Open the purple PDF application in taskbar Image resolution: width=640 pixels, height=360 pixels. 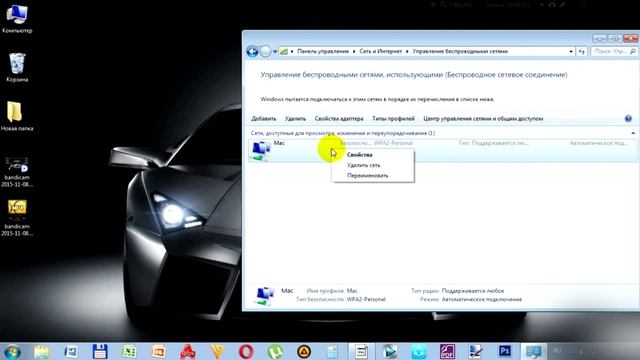pos(447,351)
